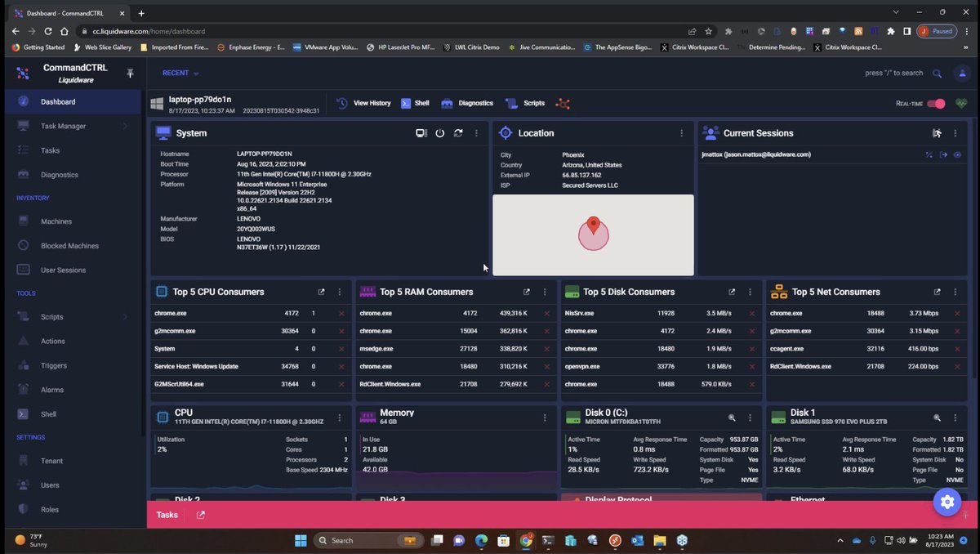Select Dashboard in the sidebar
Image resolution: width=980 pixels, height=554 pixels.
click(x=71, y=101)
